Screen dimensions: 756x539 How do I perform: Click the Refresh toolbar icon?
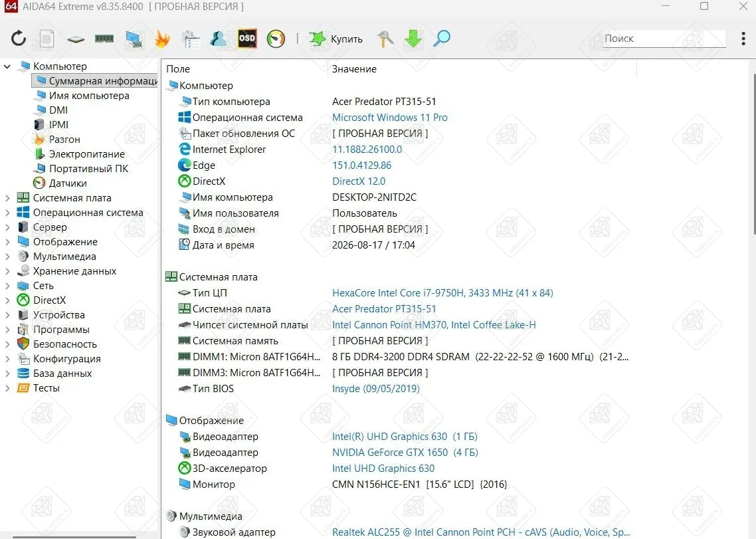pos(19,38)
